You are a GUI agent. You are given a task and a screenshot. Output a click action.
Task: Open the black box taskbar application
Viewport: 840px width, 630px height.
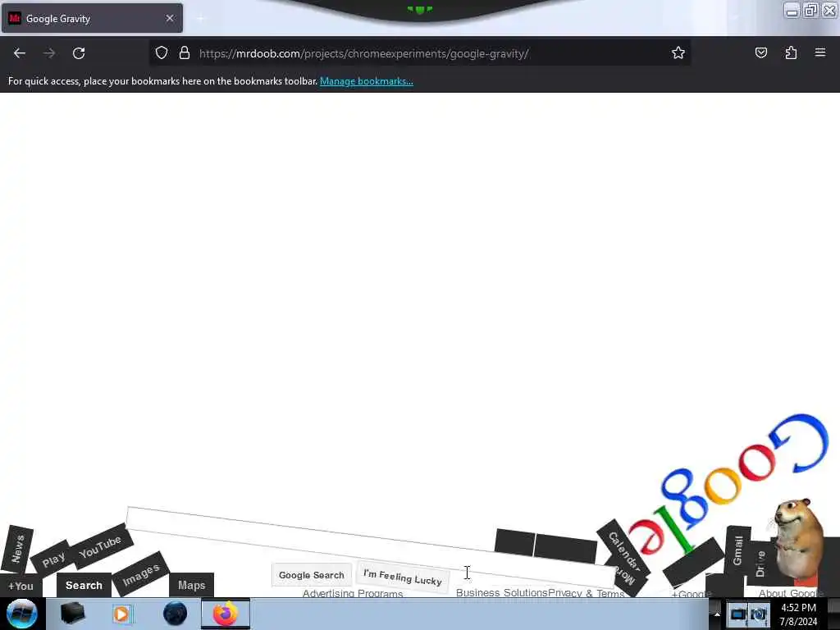(x=72, y=614)
